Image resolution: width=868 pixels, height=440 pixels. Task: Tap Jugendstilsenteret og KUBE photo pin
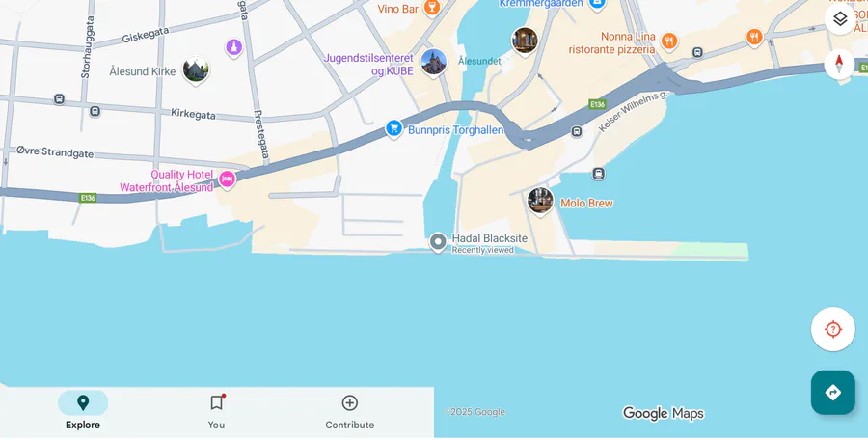(x=433, y=63)
